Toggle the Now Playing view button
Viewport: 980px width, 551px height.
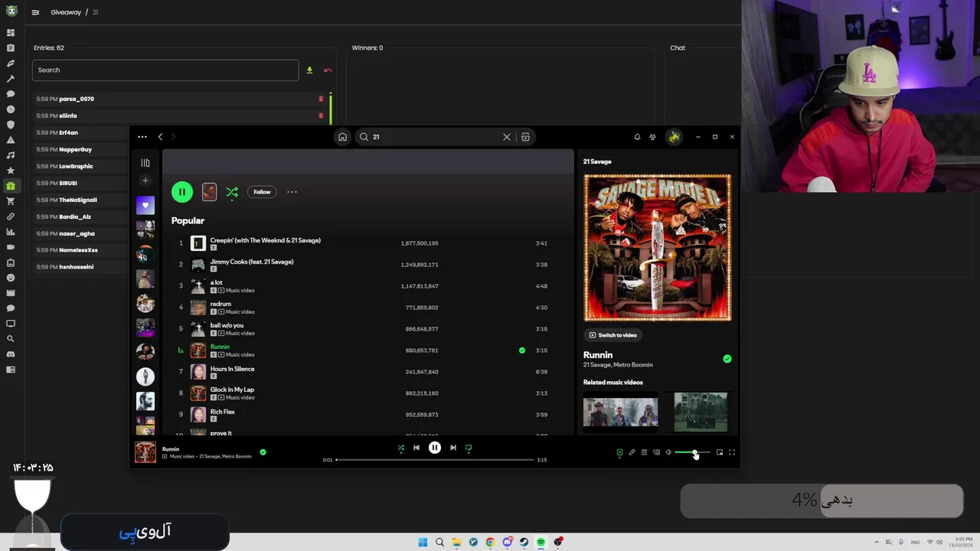pyautogui.click(x=619, y=452)
